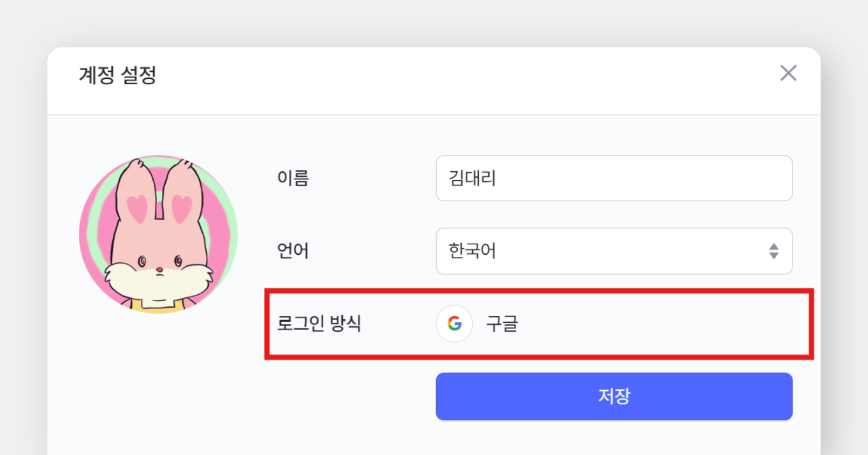The height and width of the screenshot is (455, 868).
Task: Click the pink heart on rabbit's left ear
Action: point(137,208)
